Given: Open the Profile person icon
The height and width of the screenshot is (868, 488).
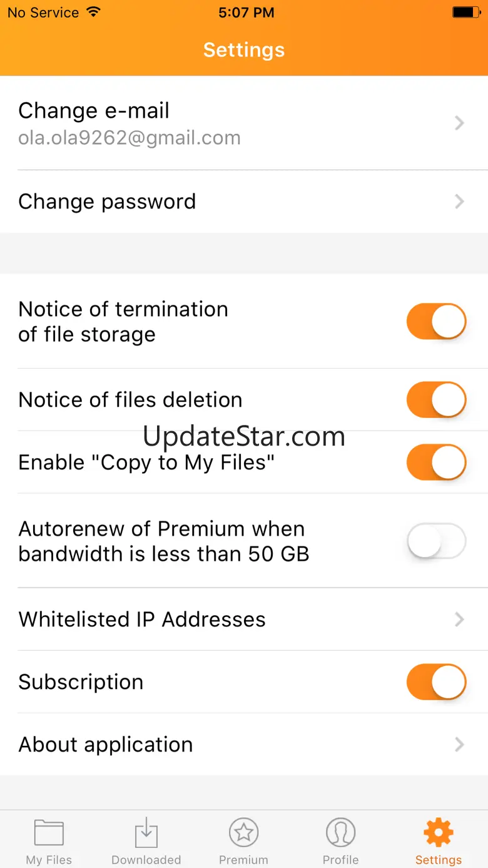Looking at the screenshot, I should tap(341, 832).
